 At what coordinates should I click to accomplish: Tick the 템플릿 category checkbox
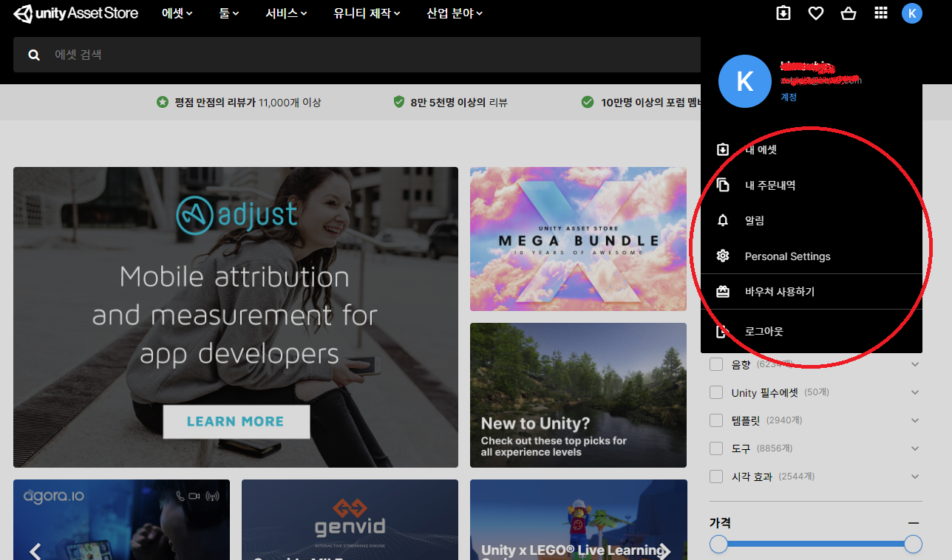[716, 420]
